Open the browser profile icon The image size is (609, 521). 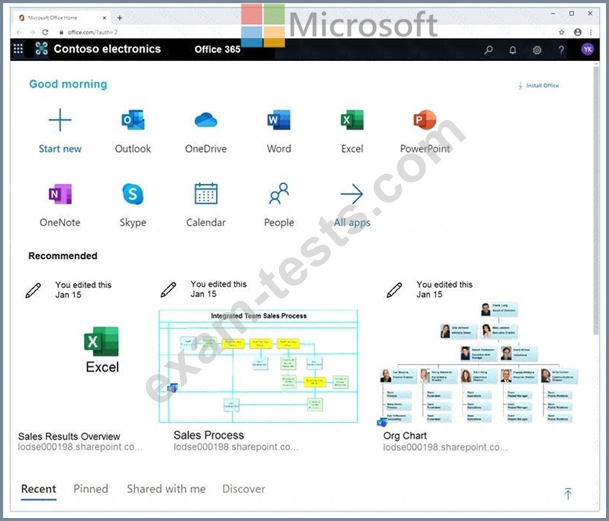578,32
